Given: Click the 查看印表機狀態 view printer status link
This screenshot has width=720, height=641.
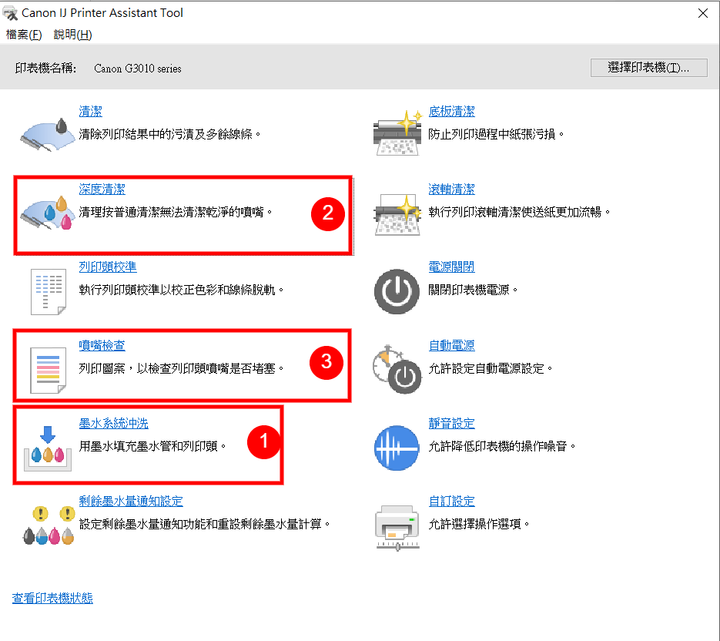Looking at the screenshot, I should click(52, 598).
